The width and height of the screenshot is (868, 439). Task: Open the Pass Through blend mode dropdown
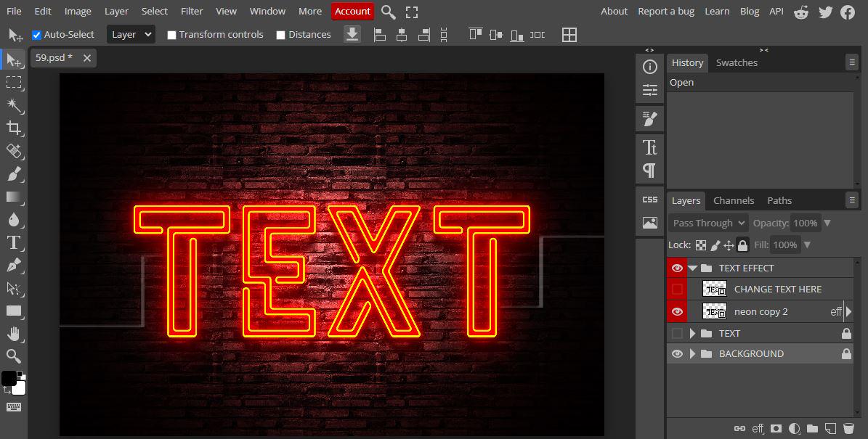point(707,223)
